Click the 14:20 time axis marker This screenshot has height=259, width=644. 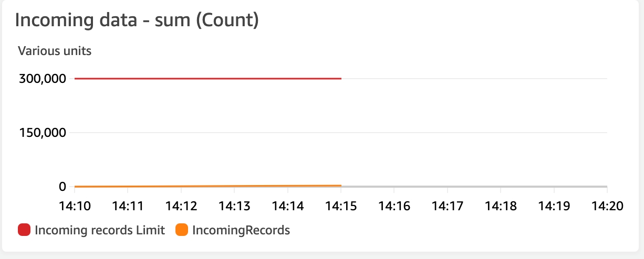[x=607, y=206]
